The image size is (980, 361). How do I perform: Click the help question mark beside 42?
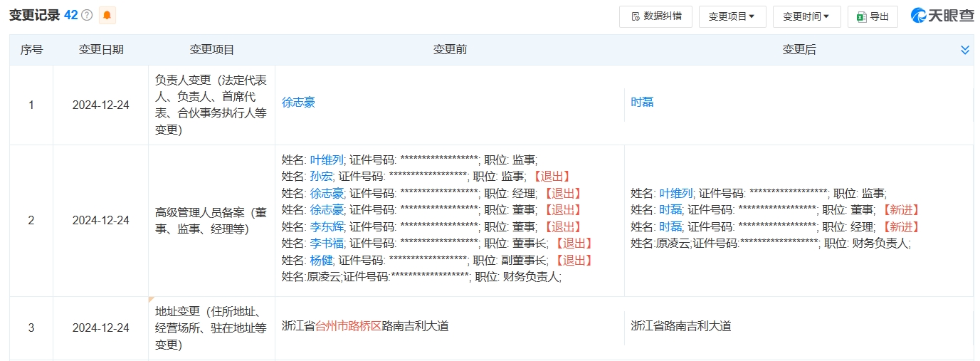coord(88,15)
